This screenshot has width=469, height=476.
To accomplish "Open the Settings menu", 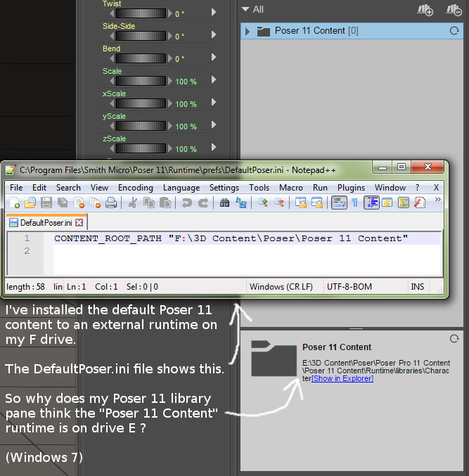I will tap(224, 188).
